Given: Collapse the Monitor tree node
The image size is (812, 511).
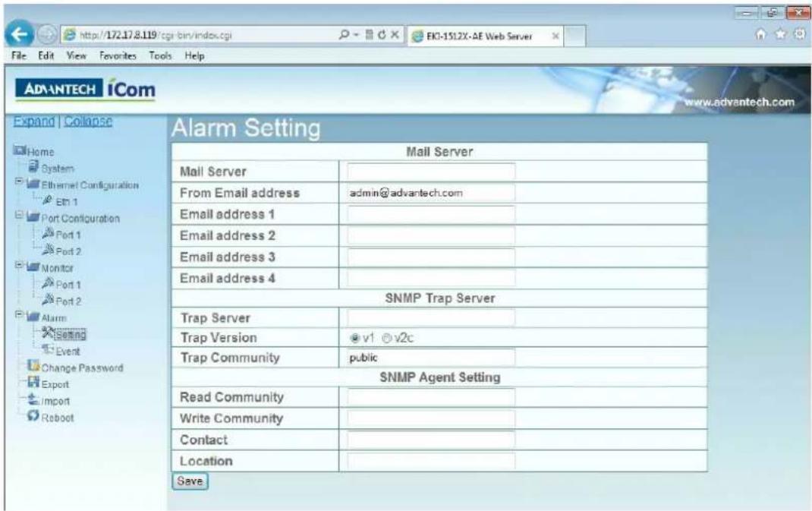Looking at the screenshot, I should [19, 265].
